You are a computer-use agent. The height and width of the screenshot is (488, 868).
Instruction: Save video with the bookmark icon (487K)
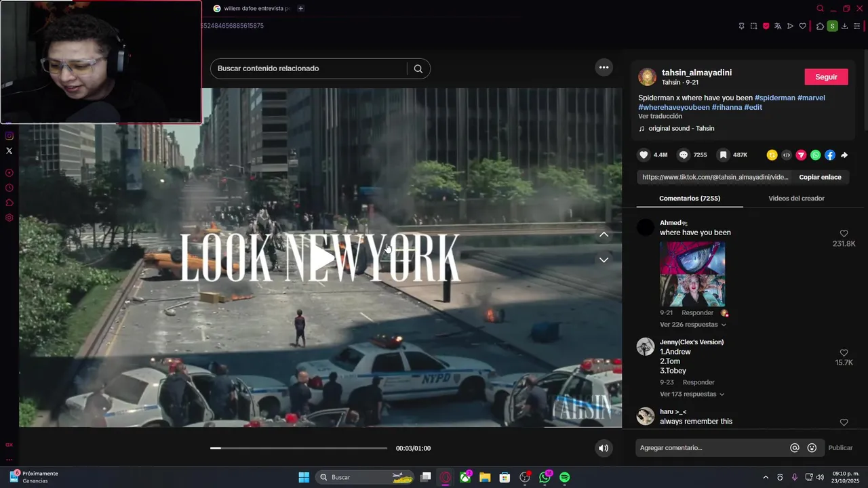pos(724,155)
